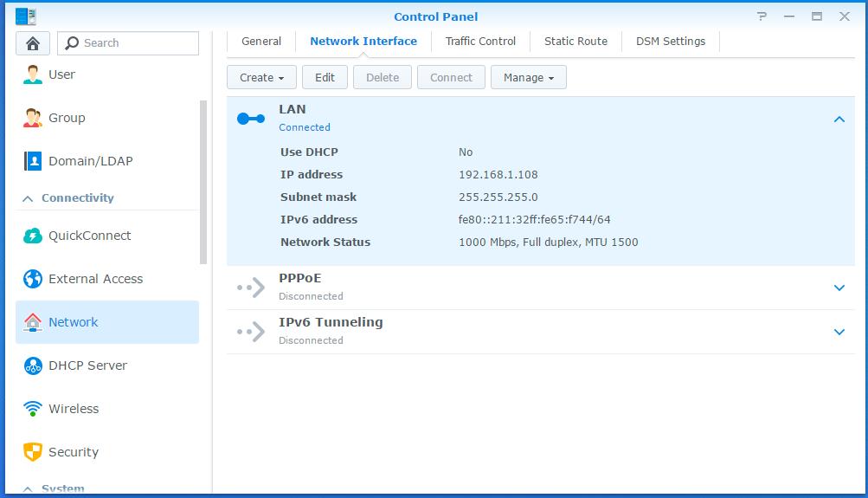Click the PPPoE Disconnected status text
Image resolution: width=868 pixels, height=498 pixels.
tap(311, 296)
